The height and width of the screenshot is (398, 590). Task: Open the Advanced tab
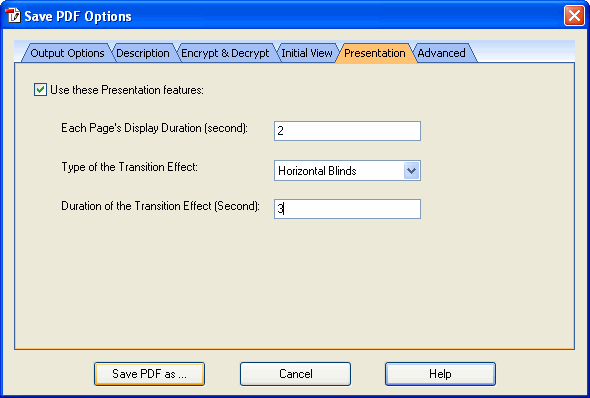coord(441,53)
